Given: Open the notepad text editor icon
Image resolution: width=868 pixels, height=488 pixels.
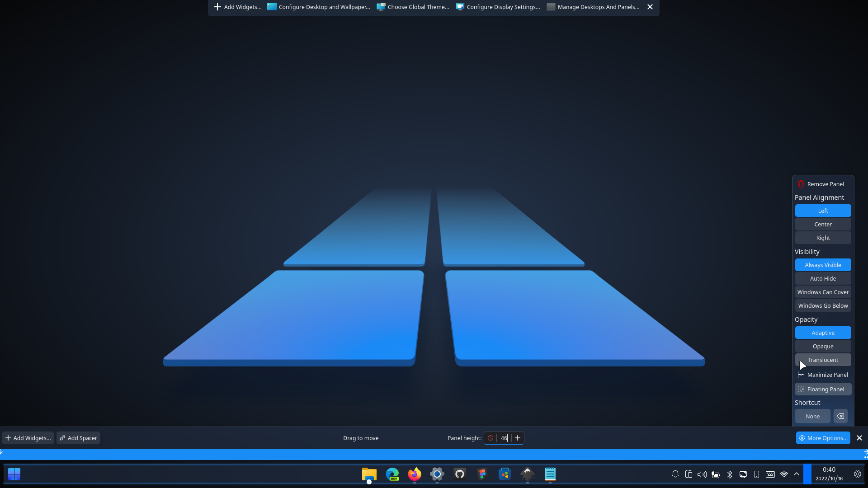Looking at the screenshot, I should [x=550, y=474].
